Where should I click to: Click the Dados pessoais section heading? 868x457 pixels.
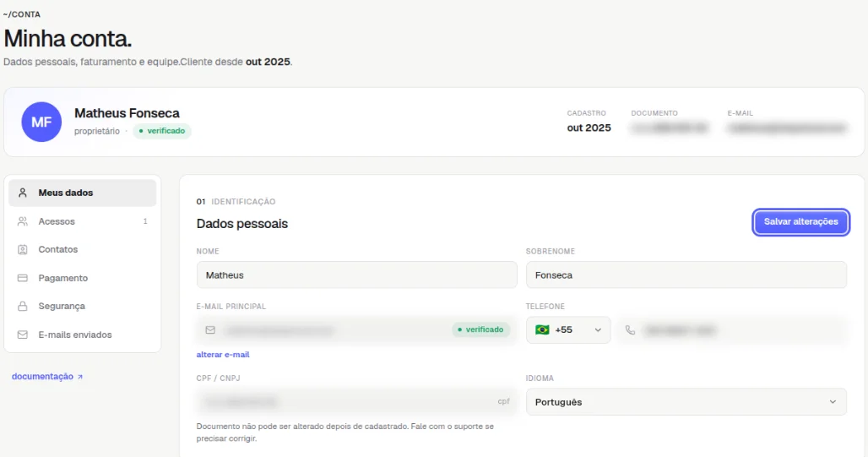[x=242, y=224]
